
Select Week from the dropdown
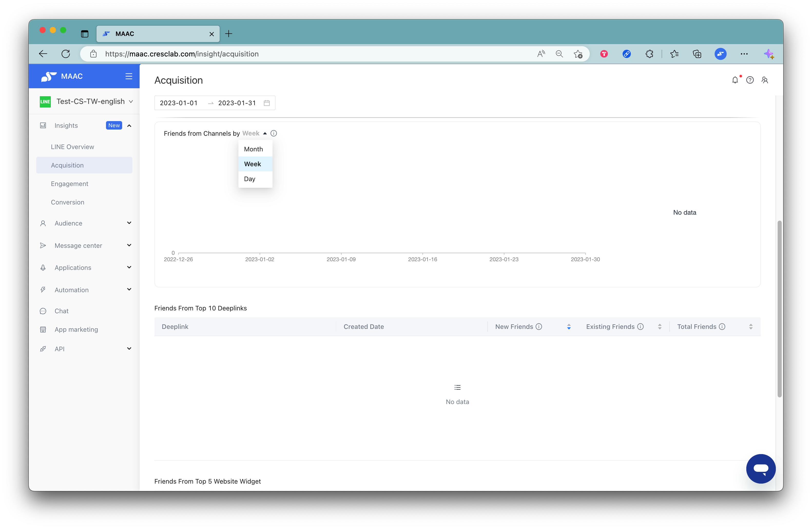[x=255, y=164]
